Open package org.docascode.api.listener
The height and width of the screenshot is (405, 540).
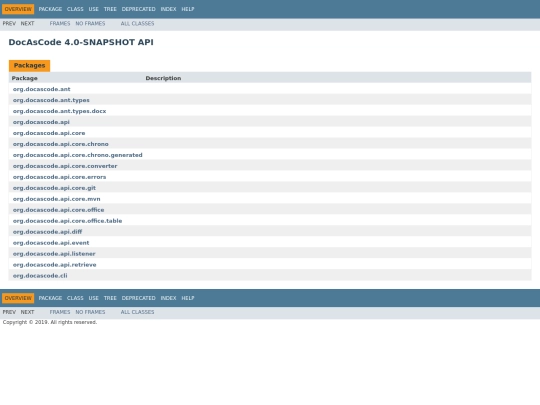coord(54,254)
